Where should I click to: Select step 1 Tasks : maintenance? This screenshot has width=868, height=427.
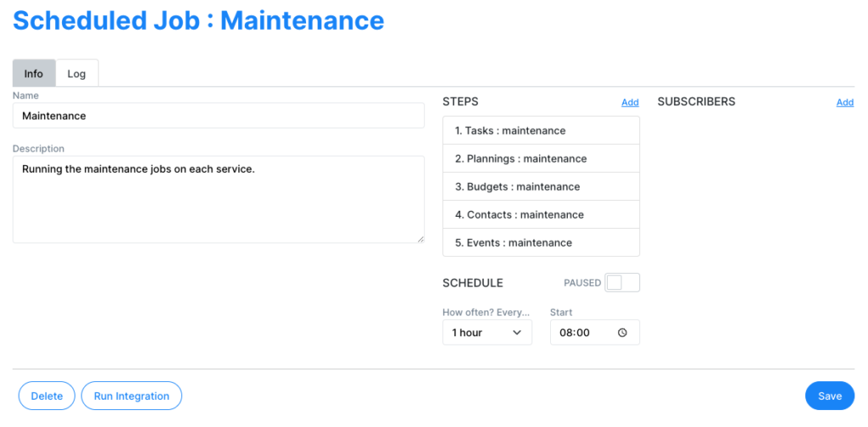(542, 130)
